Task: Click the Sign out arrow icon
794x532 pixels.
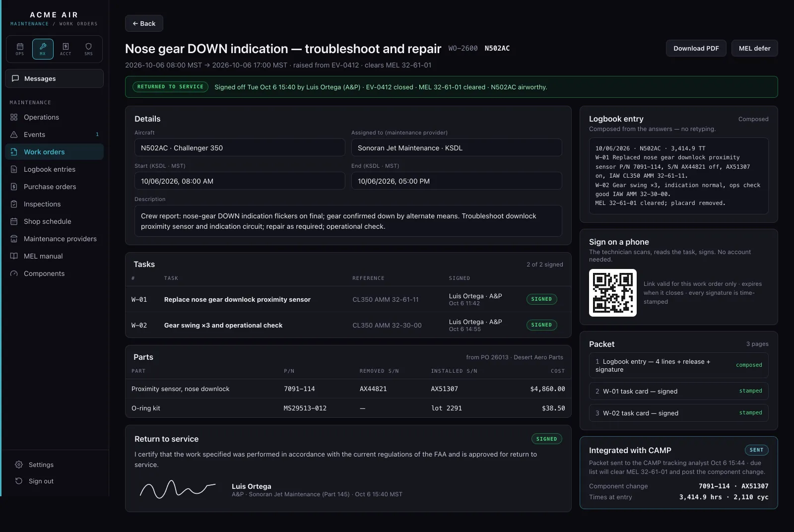Action: [x=19, y=481]
